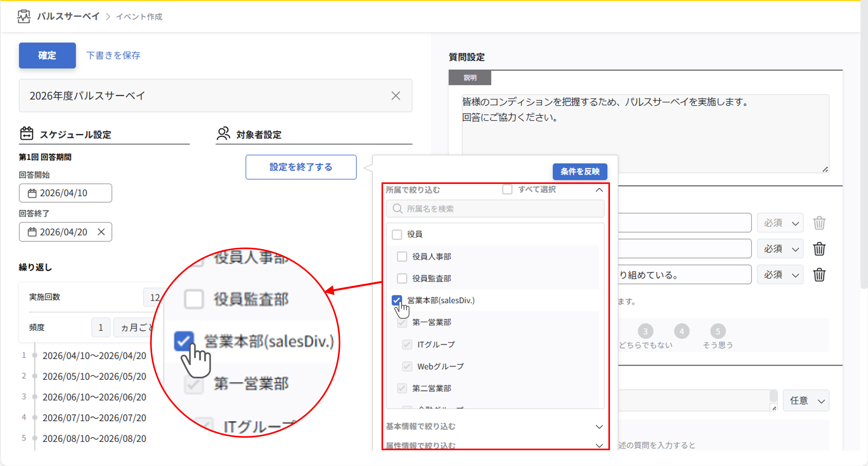Delete the third question with trash icon

(x=819, y=275)
